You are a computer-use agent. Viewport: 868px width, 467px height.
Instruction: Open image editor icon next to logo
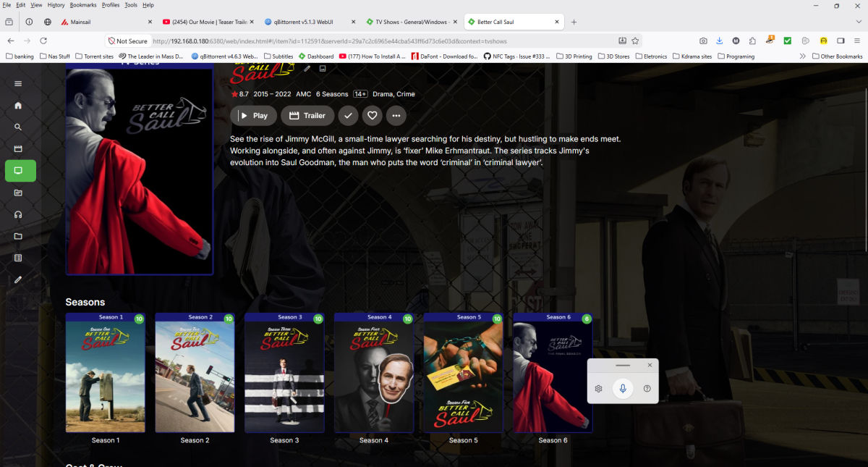[x=323, y=69]
